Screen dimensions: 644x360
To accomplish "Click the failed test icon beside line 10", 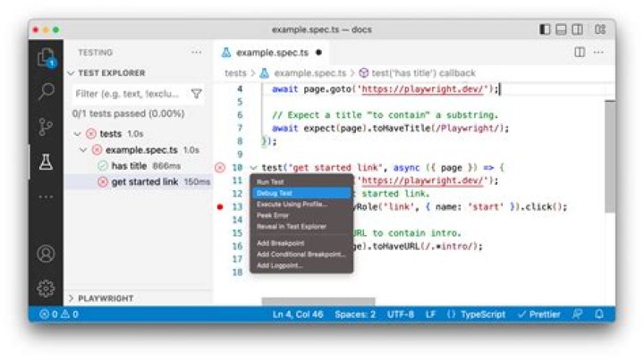I will (x=220, y=168).
